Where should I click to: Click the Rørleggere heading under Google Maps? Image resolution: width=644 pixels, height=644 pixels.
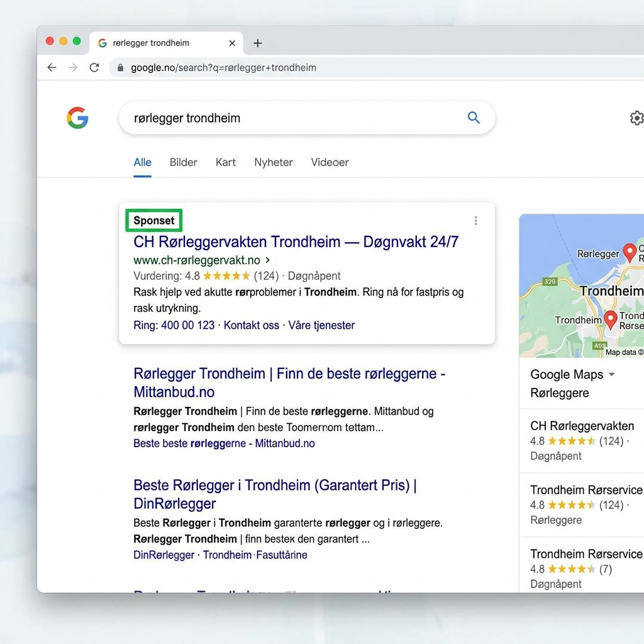click(x=559, y=393)
